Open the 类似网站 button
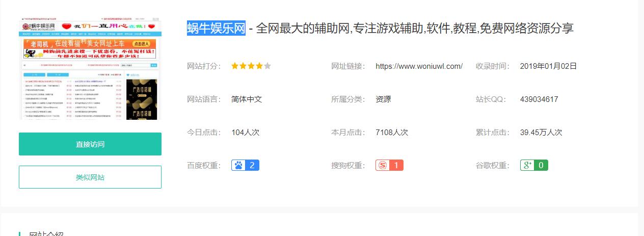Image resolution: width=644 pixels, height=236 pixels. coord(90,177)
